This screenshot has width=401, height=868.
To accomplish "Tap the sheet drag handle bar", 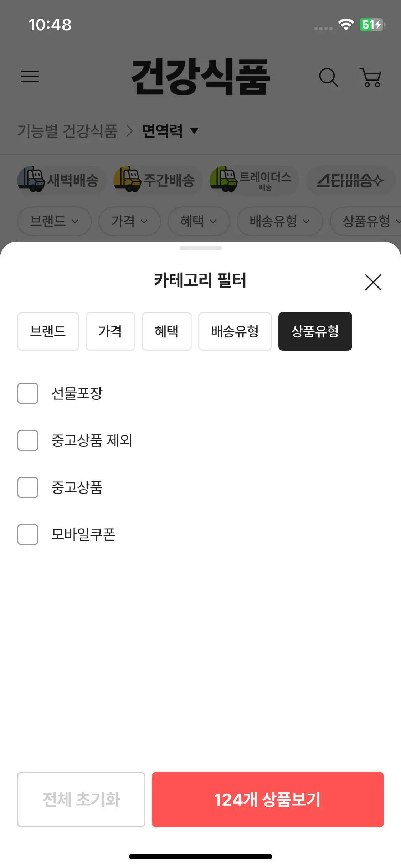I will click(200, 248).
